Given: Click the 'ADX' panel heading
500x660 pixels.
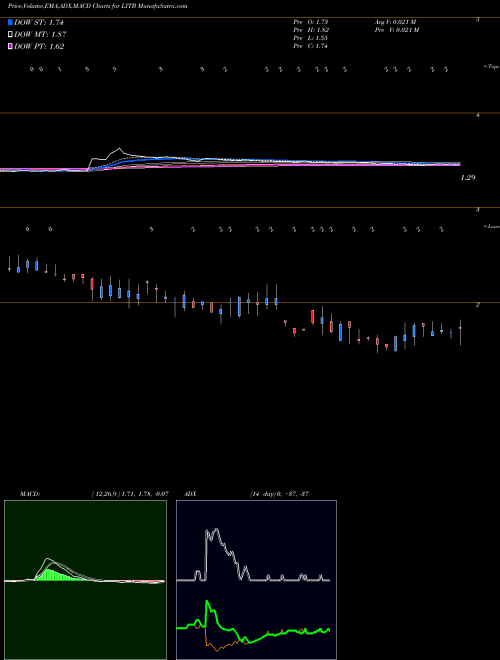Looking at the screenshot, I should 190,494.
